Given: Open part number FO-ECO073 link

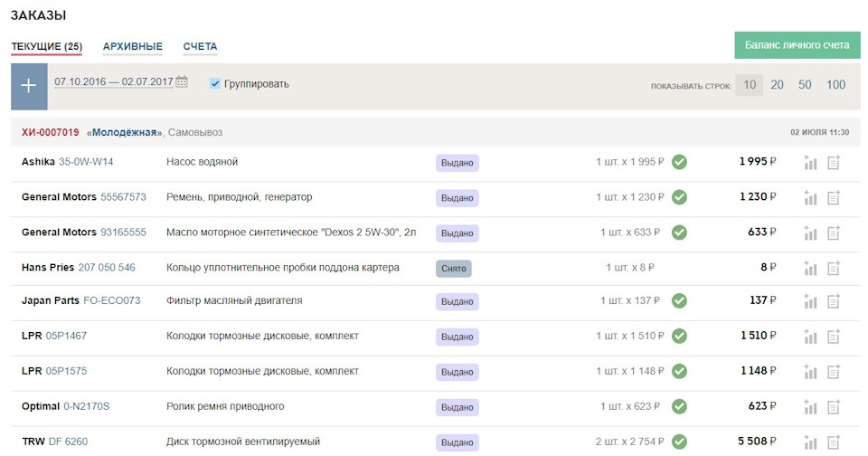Looking at the screenshot, I should (x=112, y=301).
